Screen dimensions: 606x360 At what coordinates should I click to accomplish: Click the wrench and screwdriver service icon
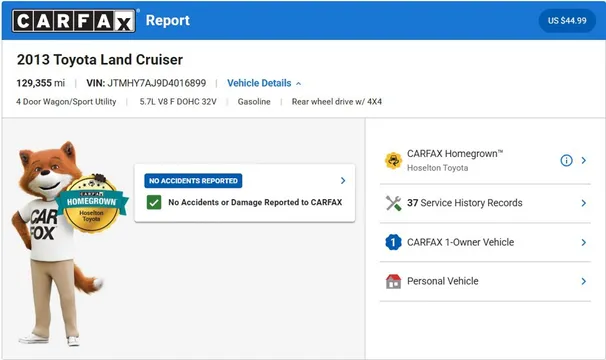click(393, 203)
